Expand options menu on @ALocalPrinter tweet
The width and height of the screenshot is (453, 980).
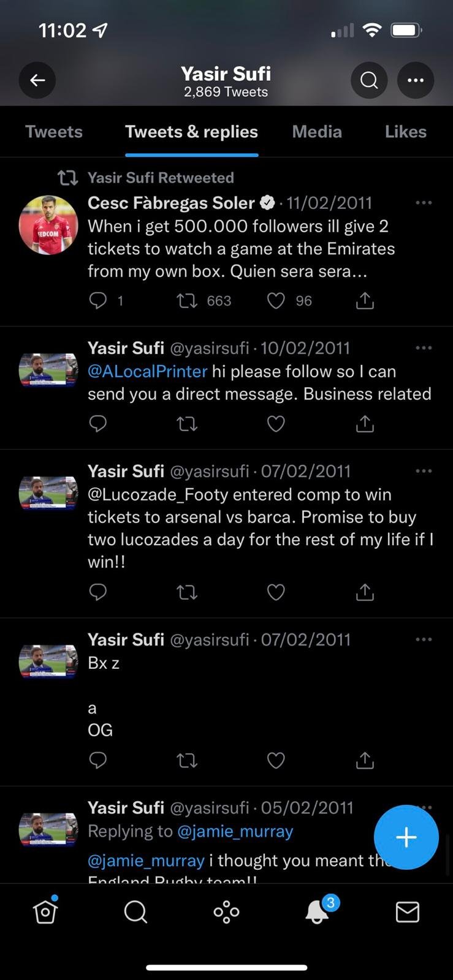[424, 348]
